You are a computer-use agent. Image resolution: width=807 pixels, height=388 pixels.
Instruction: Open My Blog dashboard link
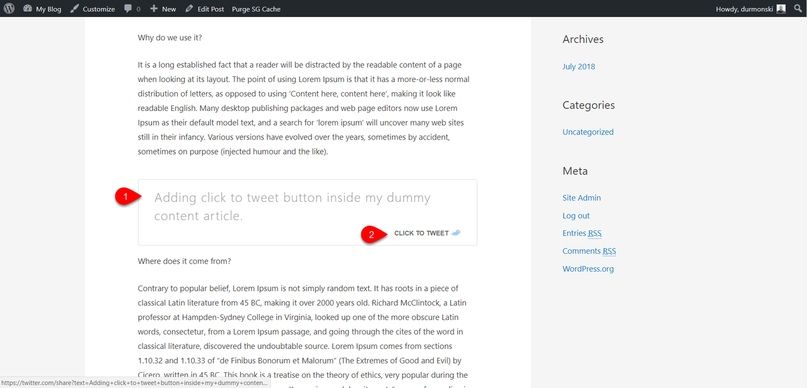coord(42,9)
